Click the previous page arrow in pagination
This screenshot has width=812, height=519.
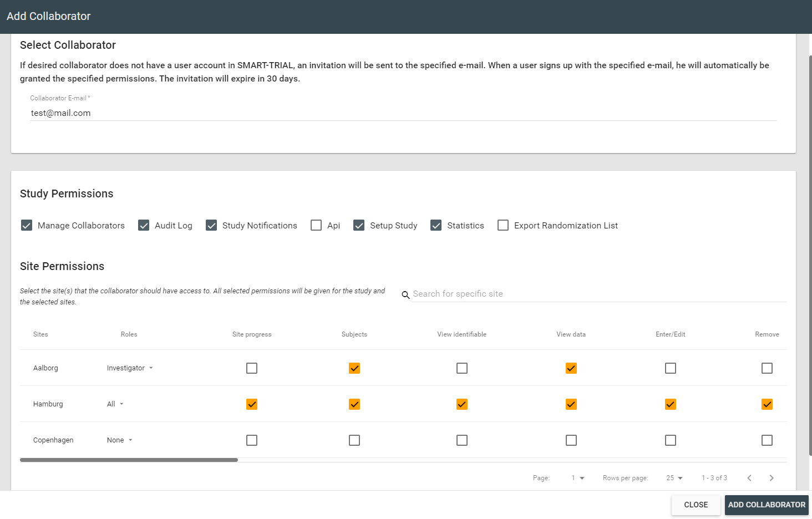(749, 477)
